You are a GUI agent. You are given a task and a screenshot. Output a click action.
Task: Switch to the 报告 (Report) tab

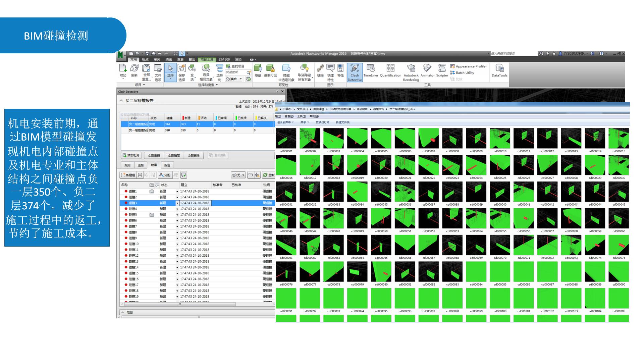click(167, 165)
